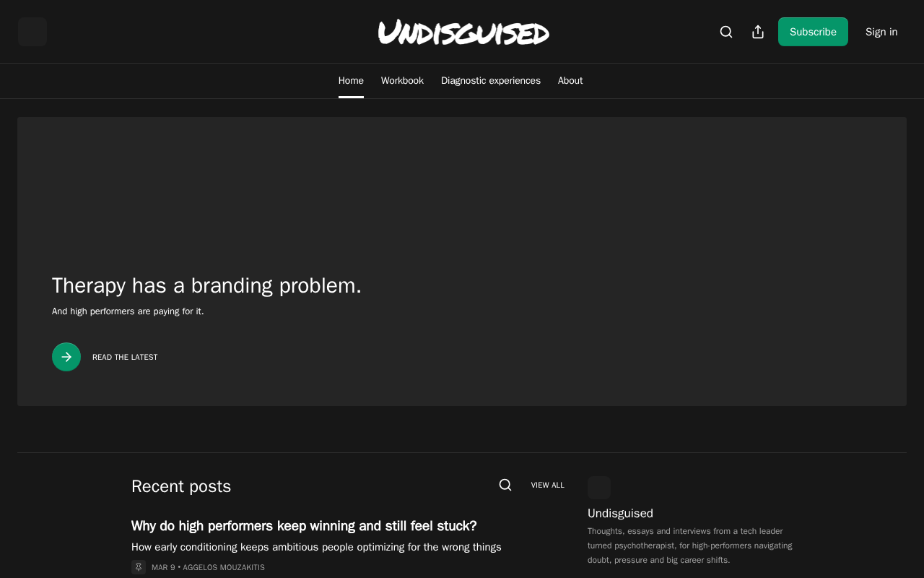Open the "Therapy has a branding problem" headline
Screen dimensions: 924x578
(x=206, y=285)
